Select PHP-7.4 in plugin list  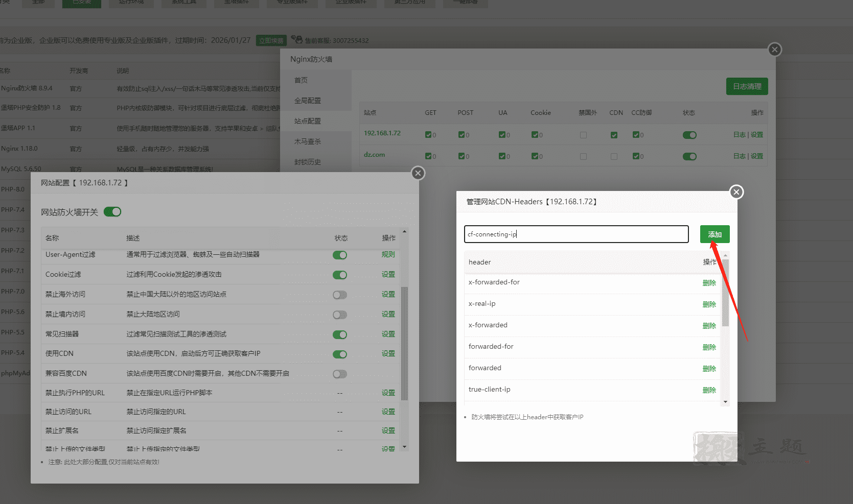[x=13, y=209]
